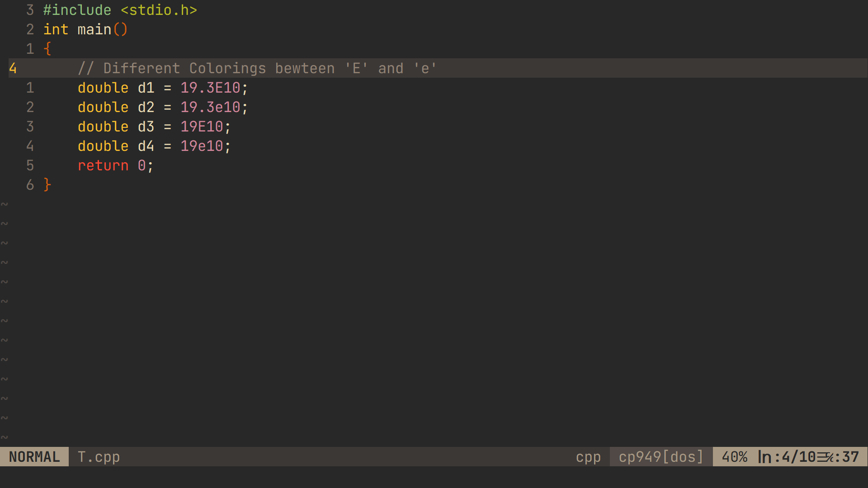Click the cpp filetype indicator

(x=588, y=456)
